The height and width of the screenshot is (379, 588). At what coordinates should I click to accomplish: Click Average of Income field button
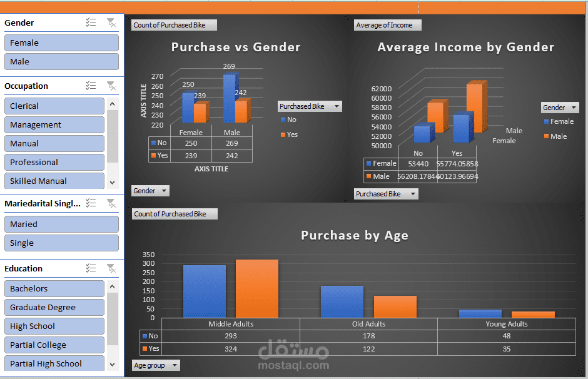[x=387, y=25]
